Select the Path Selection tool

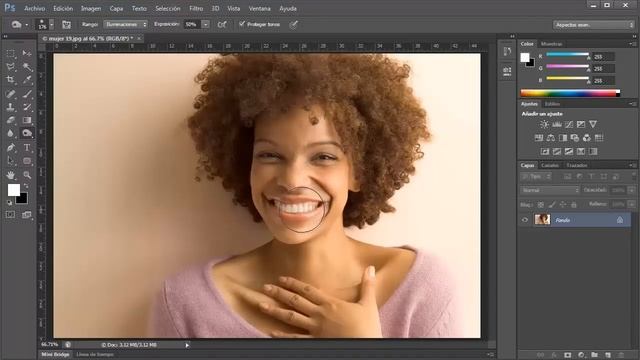pos(11,161)
